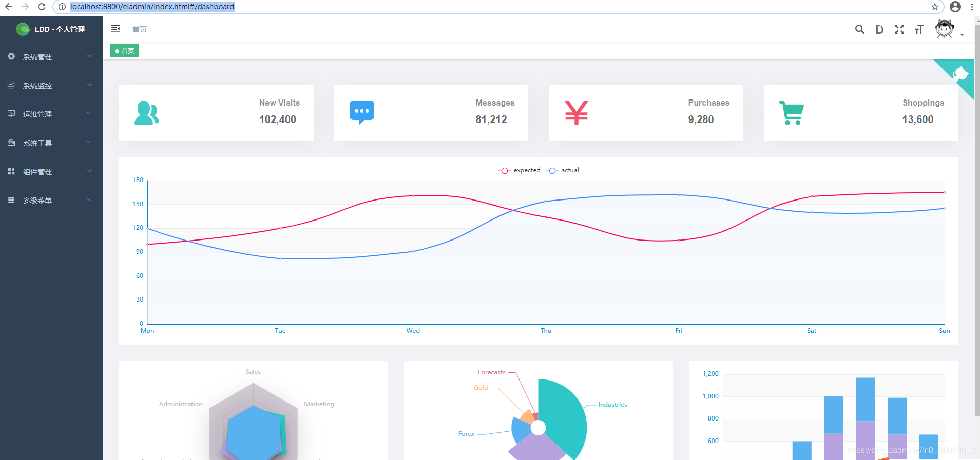Screen dimensions: 980x460
Task: Expand 系统监控 chevron arrow
Action: coord(89,85)
